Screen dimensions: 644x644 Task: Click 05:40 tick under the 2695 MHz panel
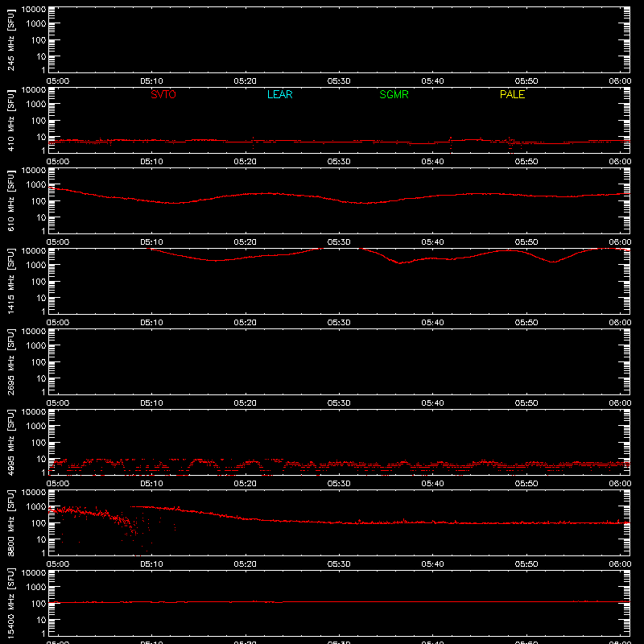432,403
